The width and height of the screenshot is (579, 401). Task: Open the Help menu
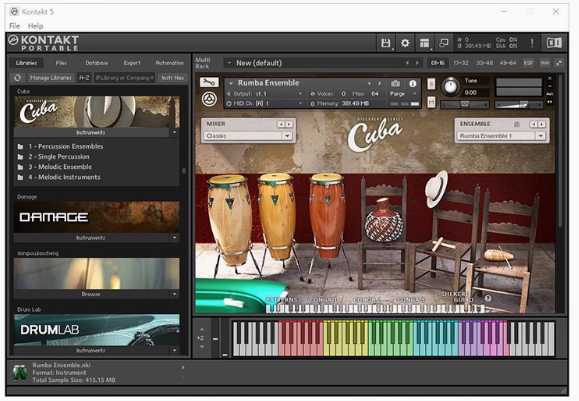click(35, 26)
